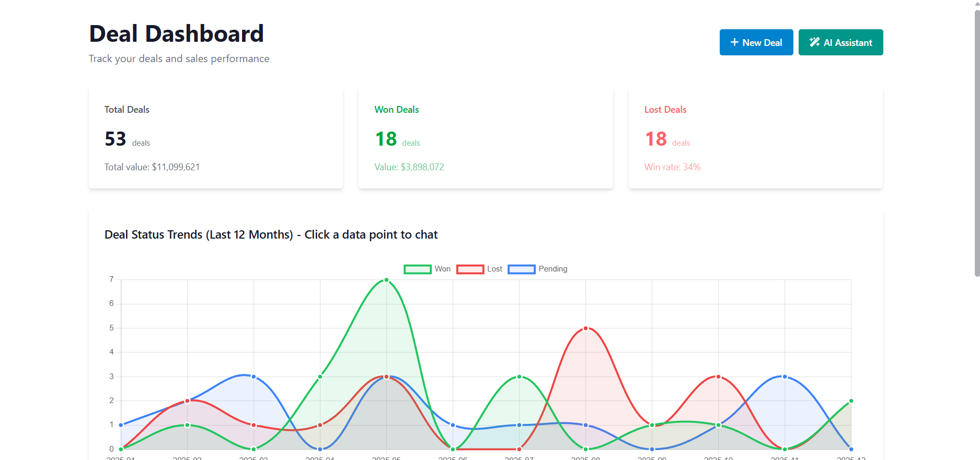Open the AI Assistant
The width and height of the screenshot is (980, 460).
840,42
